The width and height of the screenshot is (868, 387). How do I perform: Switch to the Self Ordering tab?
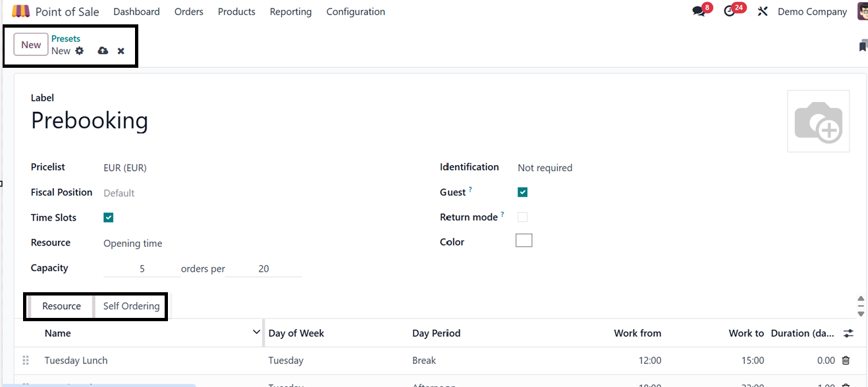pyautogui.click(x=131, y=306)
